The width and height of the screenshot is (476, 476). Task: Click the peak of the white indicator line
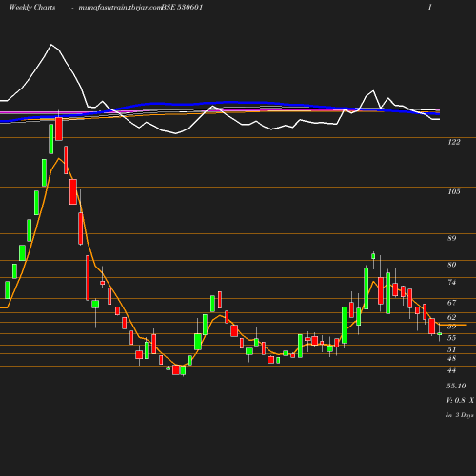51,45
